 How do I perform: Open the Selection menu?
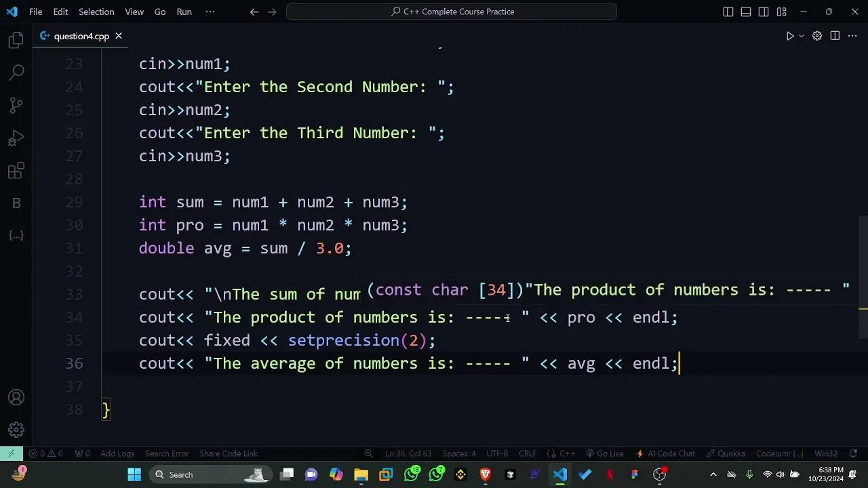(96, 12)
